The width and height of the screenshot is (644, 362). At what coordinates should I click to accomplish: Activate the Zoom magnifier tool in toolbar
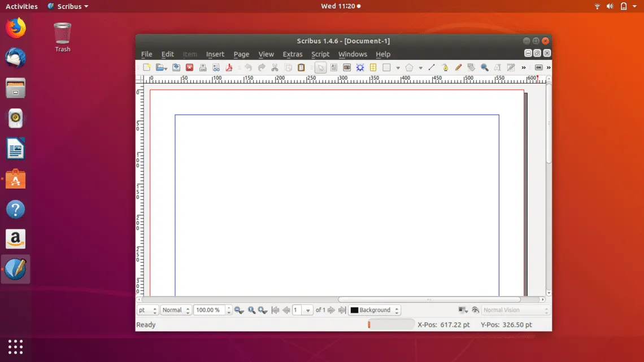coord(484,68)
